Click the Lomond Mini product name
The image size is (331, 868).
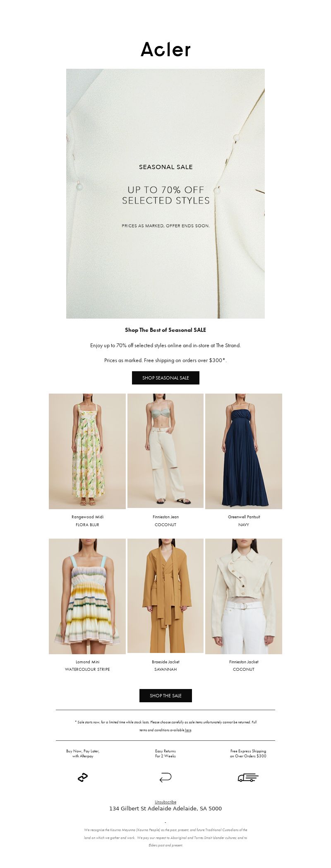coord(88,662)
